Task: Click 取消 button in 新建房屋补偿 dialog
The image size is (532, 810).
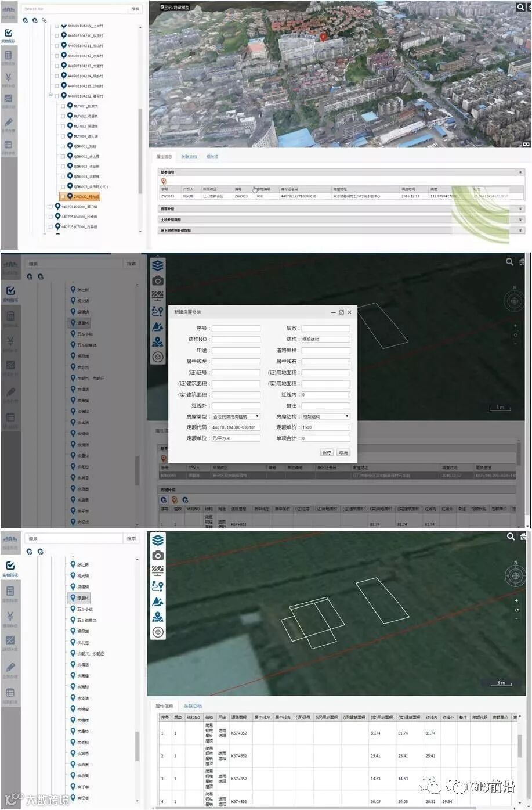Action: [x=343, y=452]
